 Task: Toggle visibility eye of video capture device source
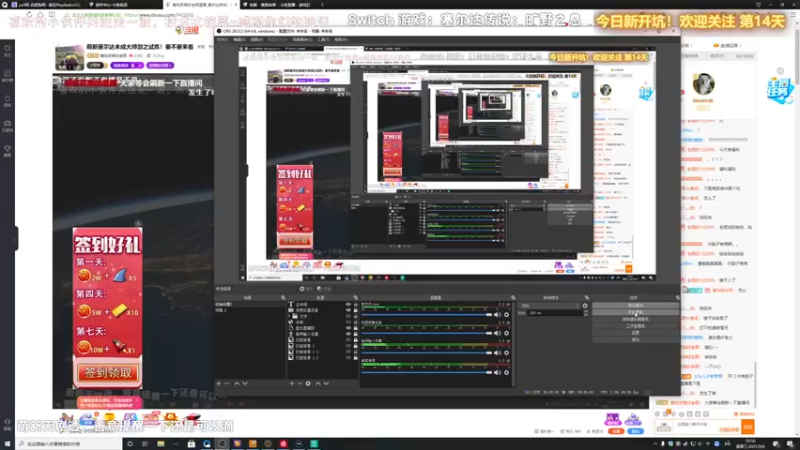[x=348, y=310]
